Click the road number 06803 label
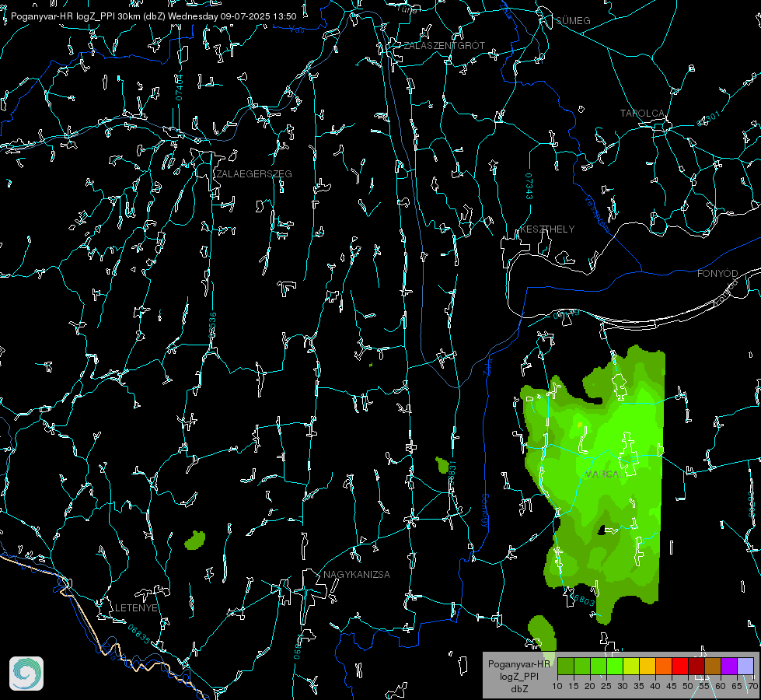This screenshot has height=700, width=761. point(583,600)
